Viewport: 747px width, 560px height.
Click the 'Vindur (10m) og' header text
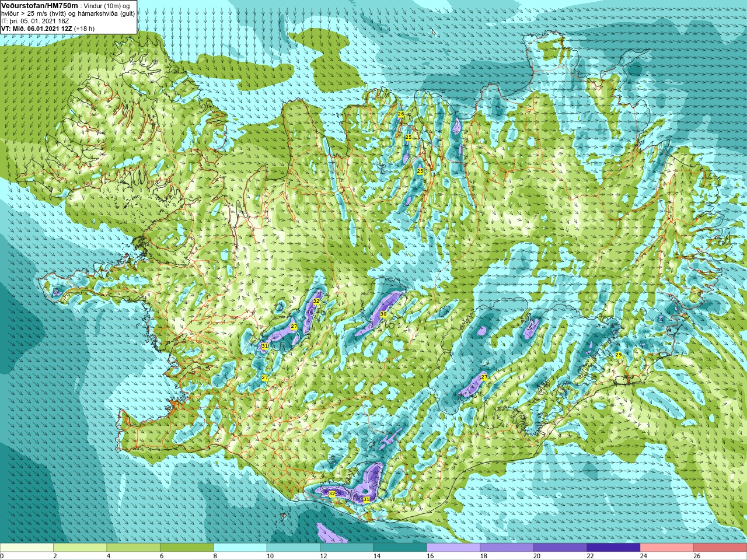point(107,6)
